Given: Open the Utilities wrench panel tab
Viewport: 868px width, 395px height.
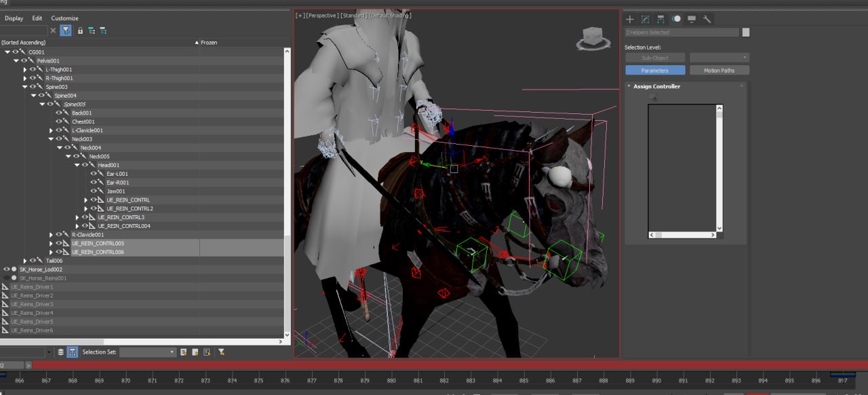Looking at the screenshot, I should click(707, 19).
